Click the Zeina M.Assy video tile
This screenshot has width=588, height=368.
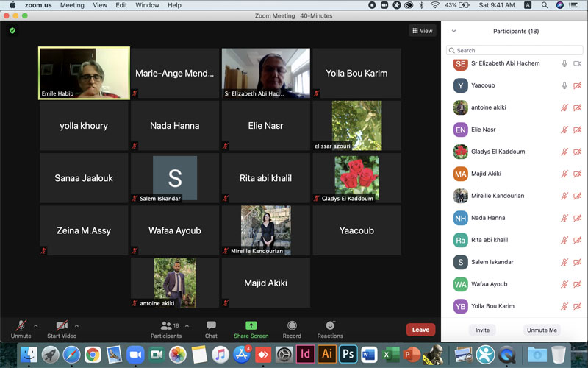tap(84, 230)
